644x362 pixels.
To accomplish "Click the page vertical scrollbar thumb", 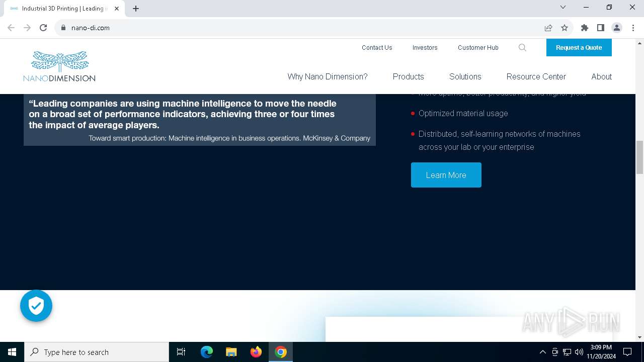I will [x=639, y=158].
